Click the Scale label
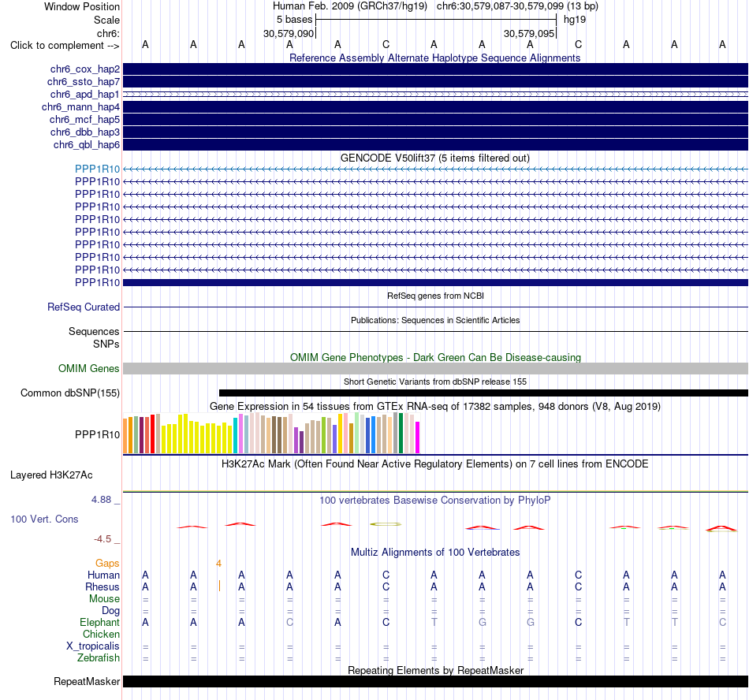Viewport: 749px width, 700px height. (x=106, y=20)
